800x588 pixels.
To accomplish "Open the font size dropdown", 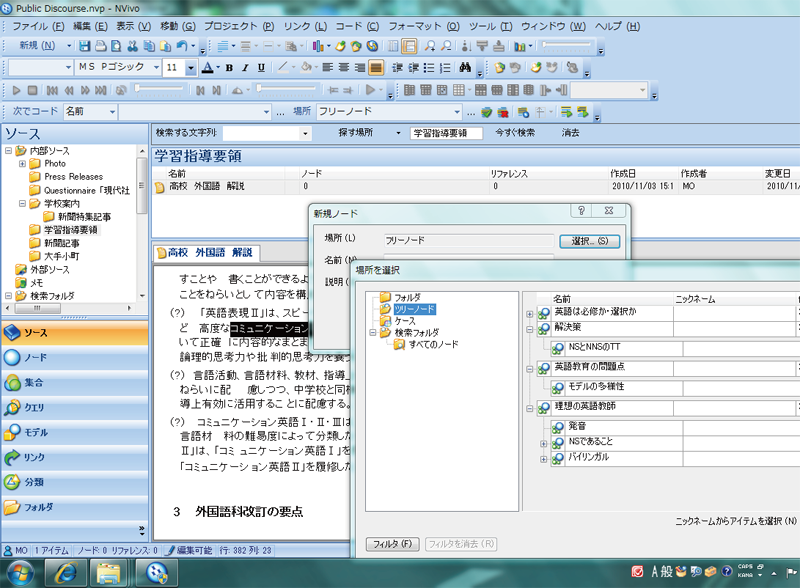I will pos(191,68).
